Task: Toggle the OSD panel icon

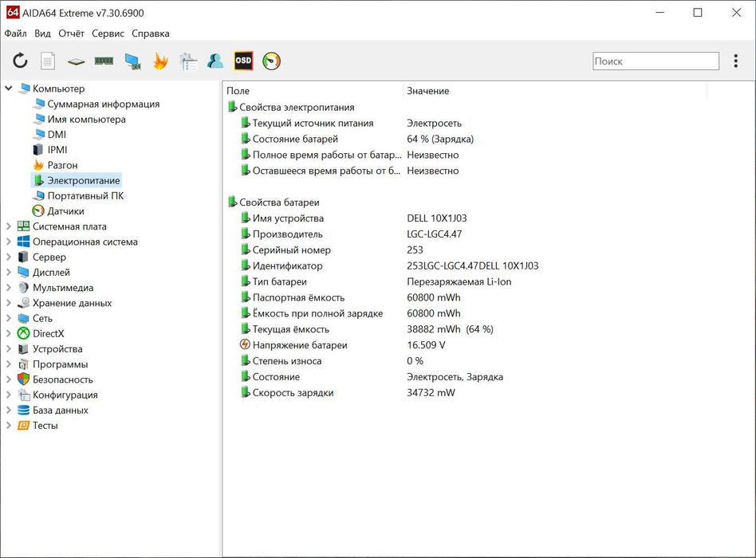Action: (243, 61)
